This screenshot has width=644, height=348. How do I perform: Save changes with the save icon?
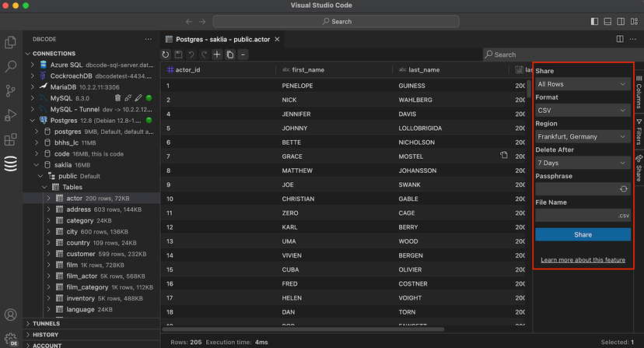178,54
